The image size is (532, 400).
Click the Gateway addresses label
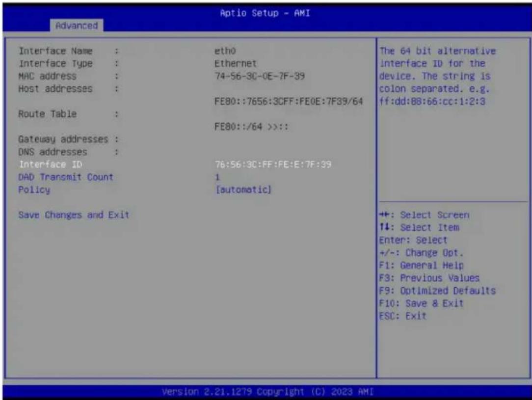point(63,139)
